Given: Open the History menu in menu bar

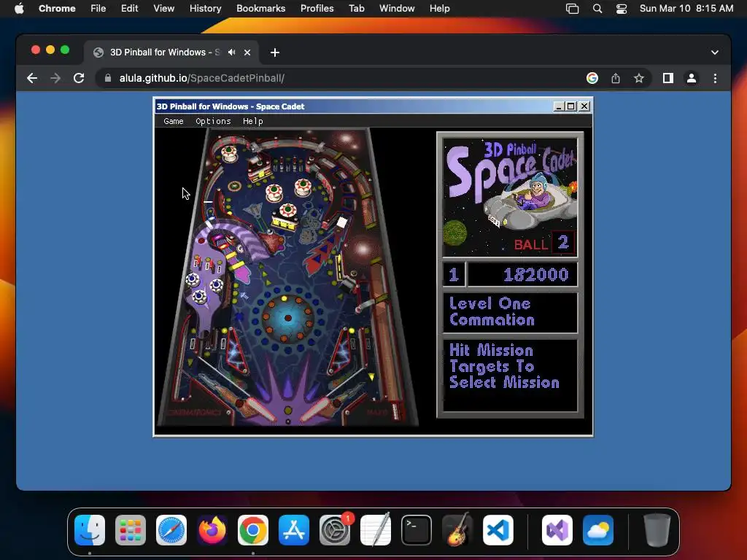Looking at the screenshot, I should (x=205, y=8).
